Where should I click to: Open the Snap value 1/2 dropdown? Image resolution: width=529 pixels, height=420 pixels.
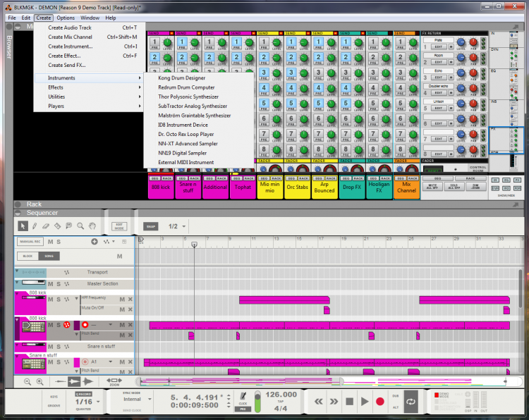(x=184, y=226)
